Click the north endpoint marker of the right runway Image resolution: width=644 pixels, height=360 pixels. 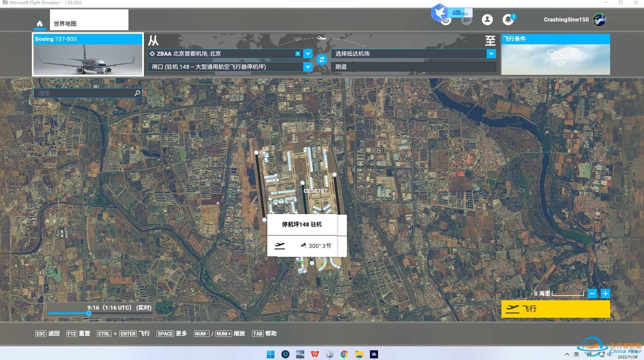pyautogui.click(x=334, y=174)
